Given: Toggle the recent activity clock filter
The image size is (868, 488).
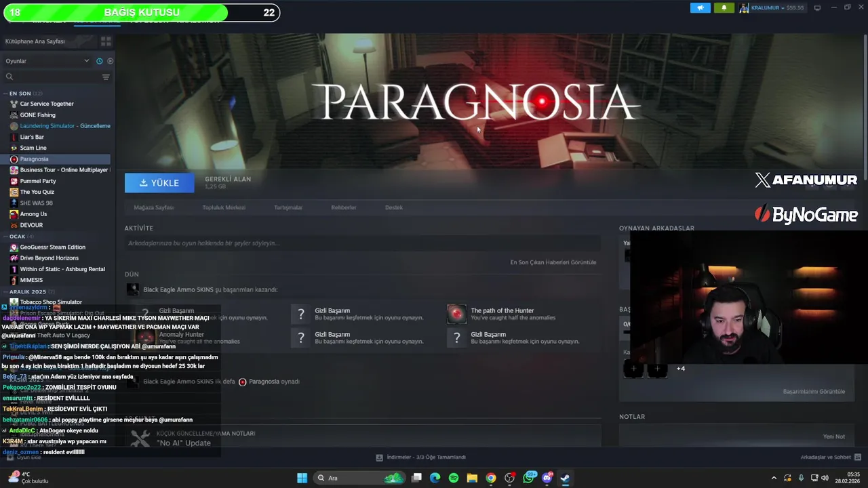Looking at the screenshot, I should 99,61.
